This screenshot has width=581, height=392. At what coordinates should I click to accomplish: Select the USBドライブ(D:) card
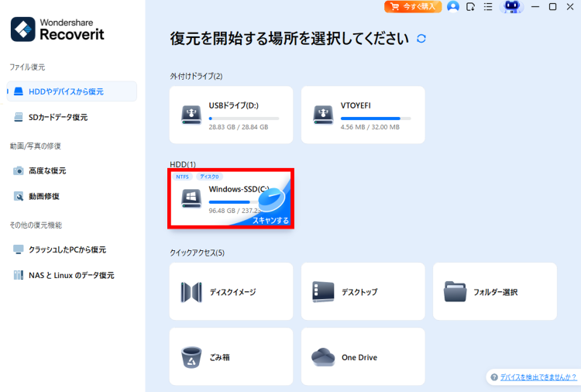pyautogui.click(x=231, y=115)
